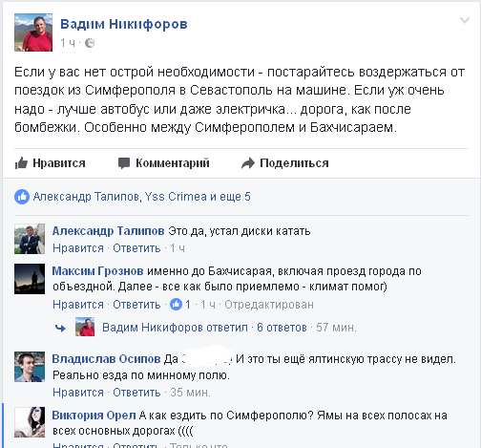Open post options chevron menu
481x448 pixels.
465,21
